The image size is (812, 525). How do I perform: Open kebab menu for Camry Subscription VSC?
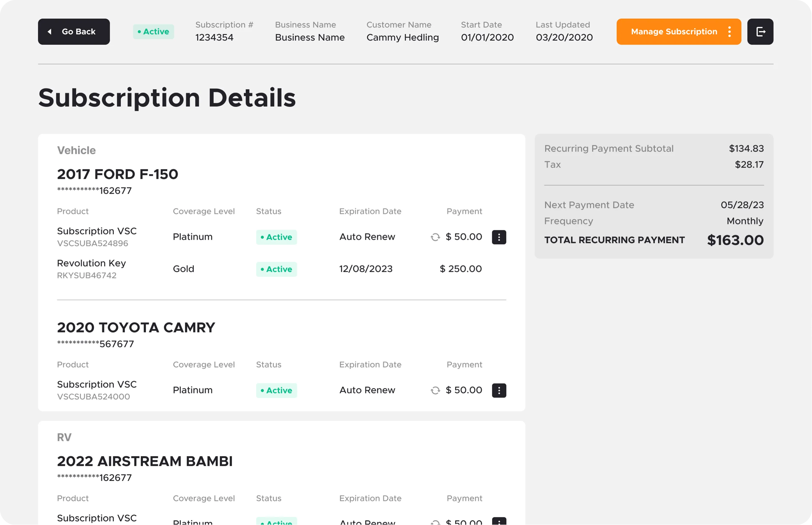tap(499, 390)
